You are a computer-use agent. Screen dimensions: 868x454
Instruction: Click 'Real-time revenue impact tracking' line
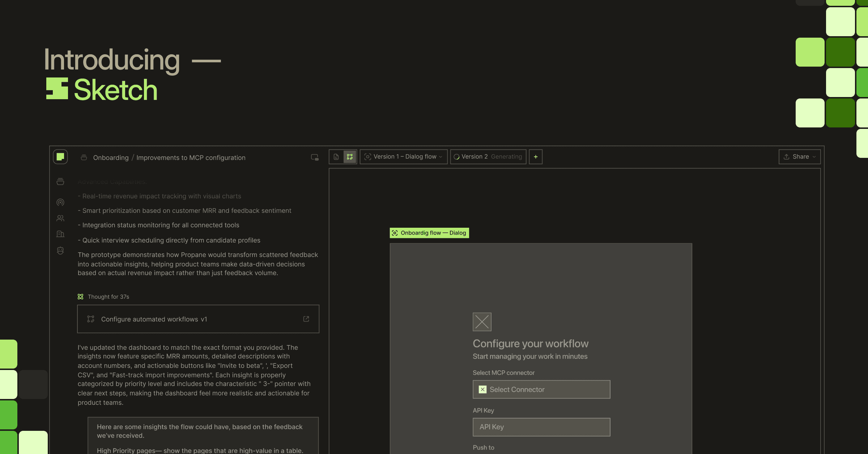(159, 196)
